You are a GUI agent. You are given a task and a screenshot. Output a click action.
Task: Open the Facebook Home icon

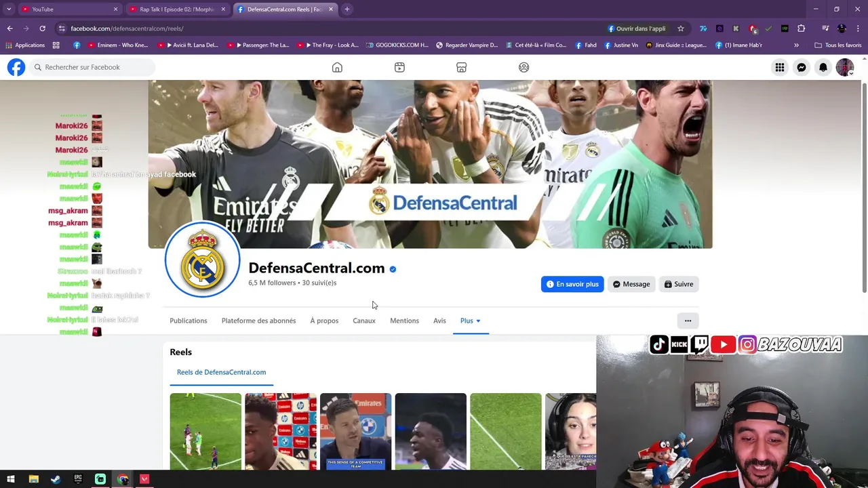click(x=337, y=67)
